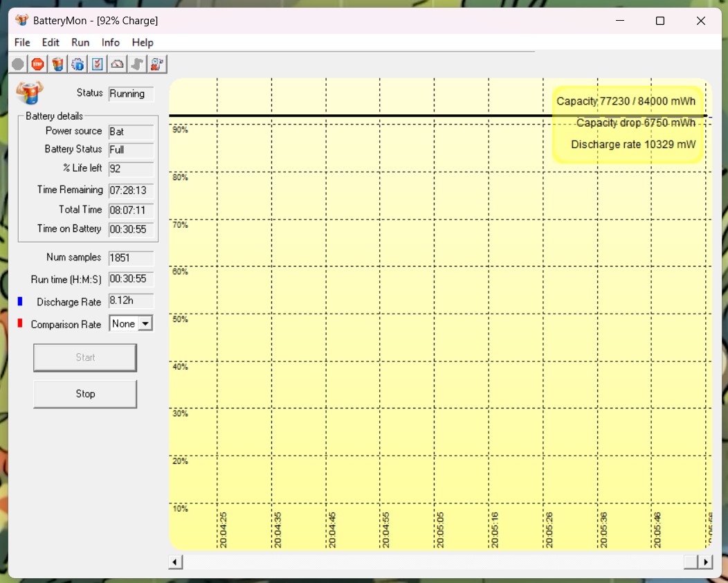Click the greyed-out flexing arm toolbar icon

click(x=137, y=64)
